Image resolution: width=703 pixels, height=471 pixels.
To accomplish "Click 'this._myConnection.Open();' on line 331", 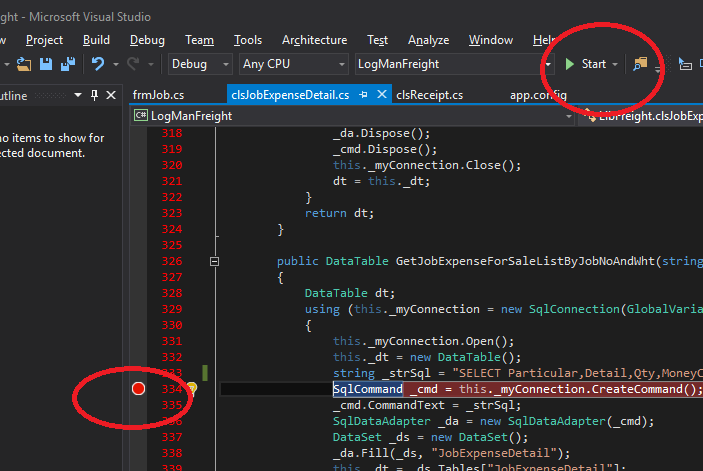I will (x=423, y=341).
